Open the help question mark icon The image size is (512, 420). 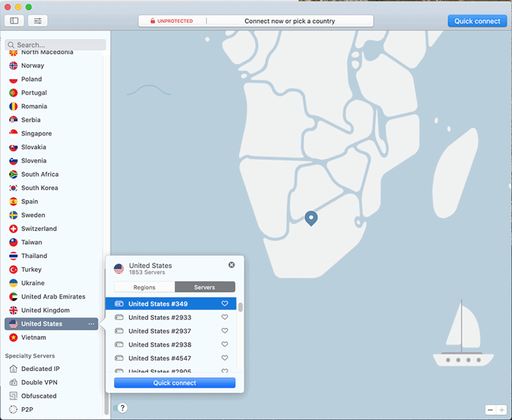(x=122, y=408)
